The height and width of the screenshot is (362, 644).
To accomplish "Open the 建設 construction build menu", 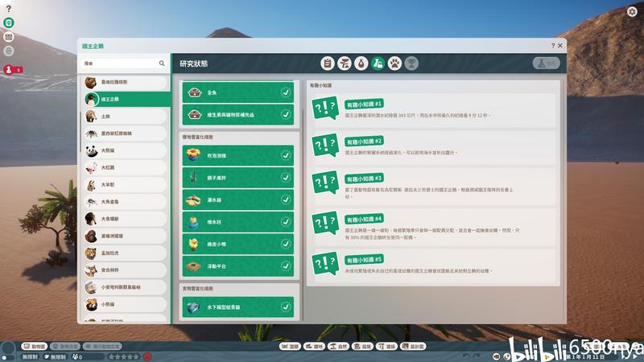I will (x=387, y=347).
